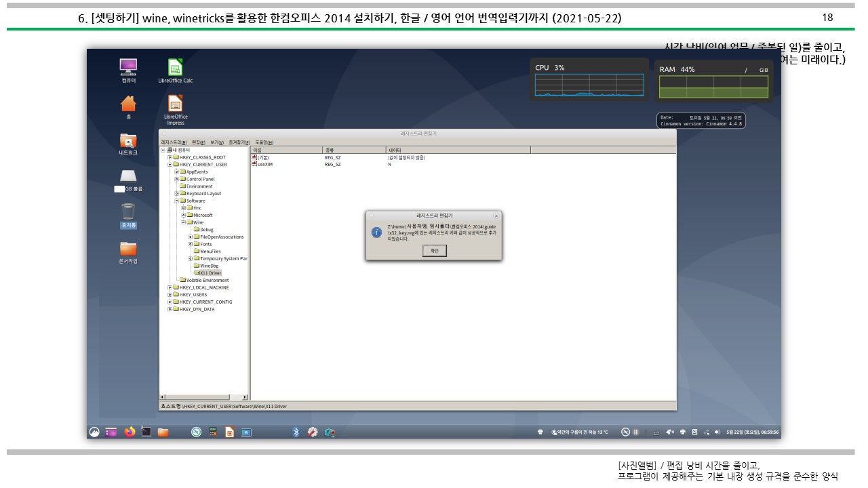The height and width of the screenshot is (488, 868).
Task: Open the 즐겨찾기 menu
Action: pos(239,142)
